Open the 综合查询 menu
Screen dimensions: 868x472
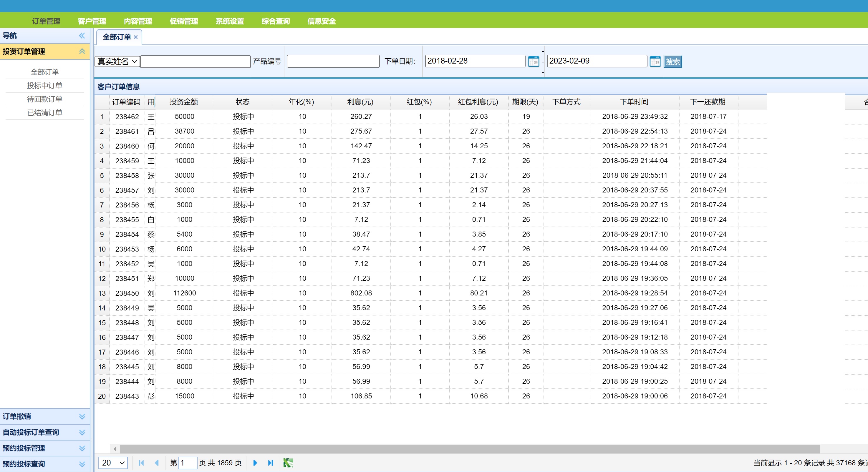(x=276, y=21)
